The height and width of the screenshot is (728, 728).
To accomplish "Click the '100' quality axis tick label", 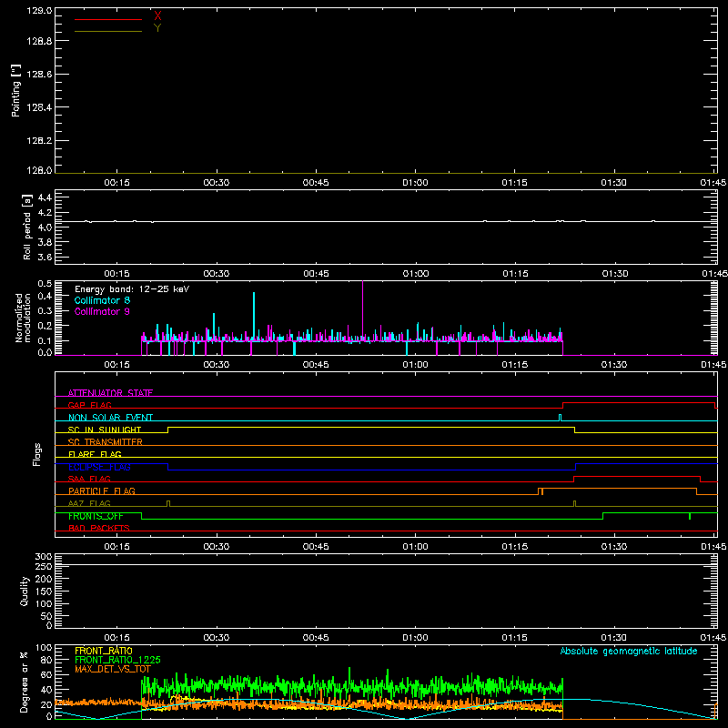I will pyautogui.click(x=44, y=603).
